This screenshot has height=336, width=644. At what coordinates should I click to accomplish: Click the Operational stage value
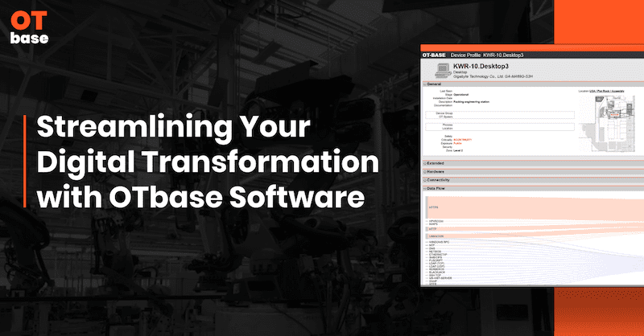461,94
